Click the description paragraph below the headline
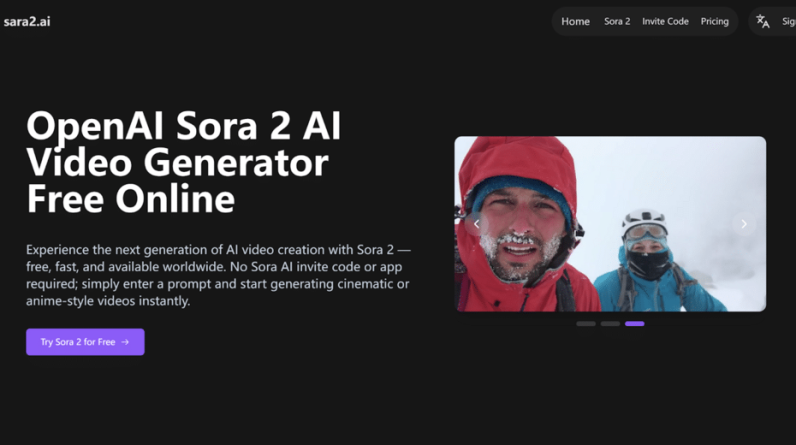Image resolution: width=796 pixels, height=445 pixels. pyautogui.click(x=218, y=275)
